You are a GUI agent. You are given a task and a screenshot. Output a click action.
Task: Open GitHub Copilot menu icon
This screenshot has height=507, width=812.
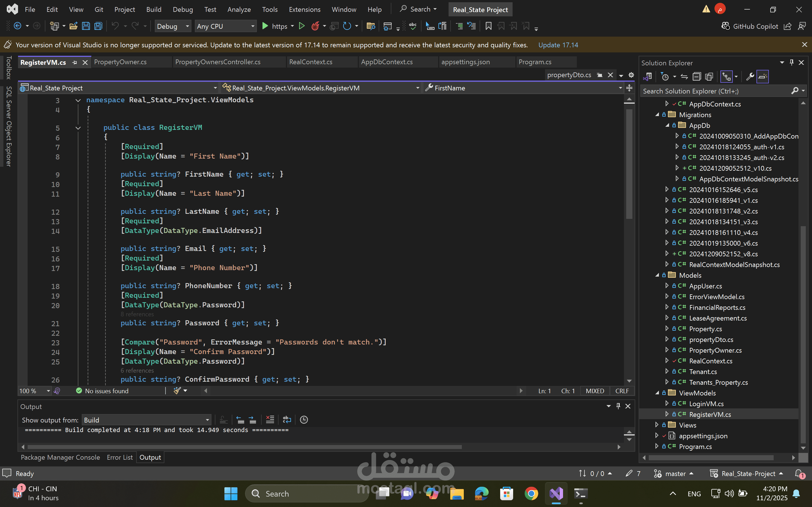tap(726, 26)
